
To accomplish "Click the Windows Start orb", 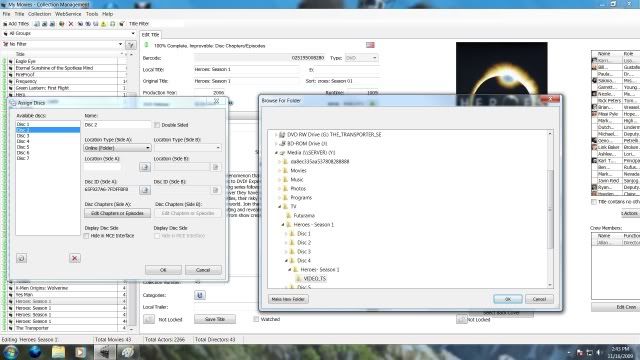I will tap(11, 352).
